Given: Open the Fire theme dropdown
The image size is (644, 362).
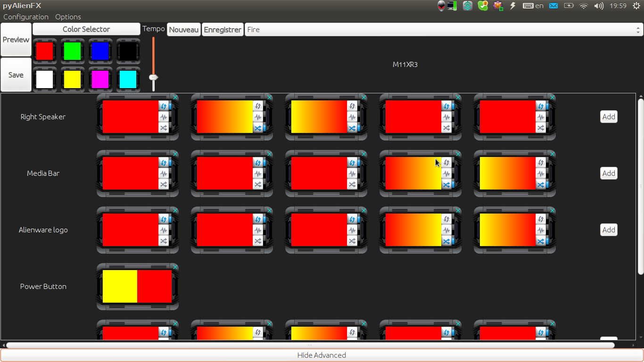Looking at the screenshot, I should click(444, 29).
